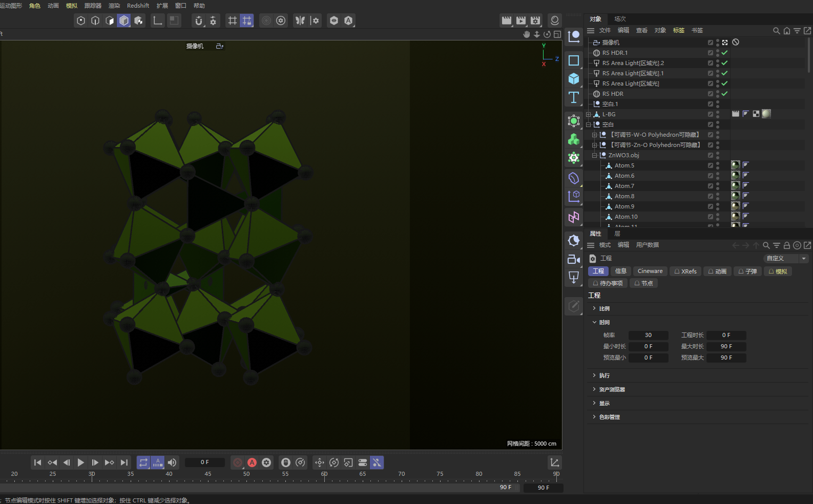Open the 自定义 dropdown
Viewport: 813px width, 504px height.
[x=786, y=259]
